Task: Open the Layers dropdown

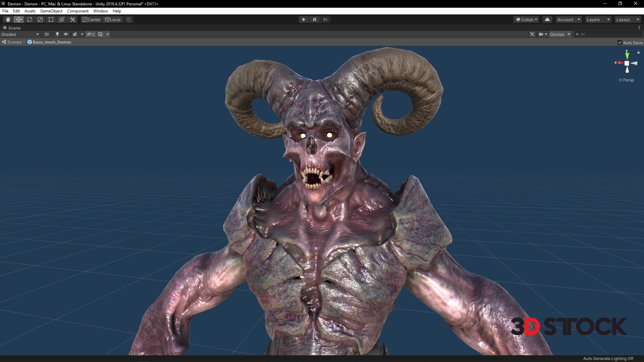Action: pyautogui.click(x=598, y=19)
